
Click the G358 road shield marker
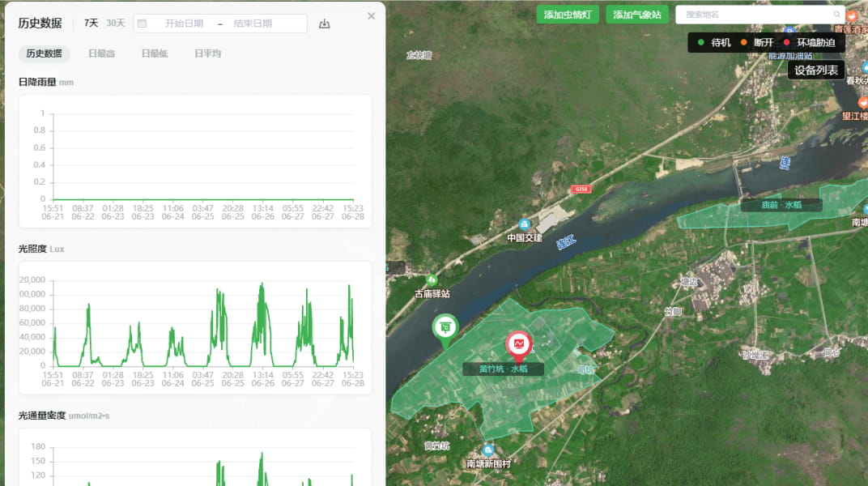click(x=581, y=190)
